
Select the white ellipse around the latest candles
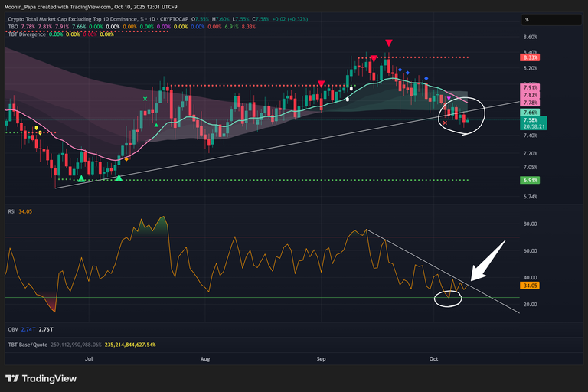pos(462,115)
